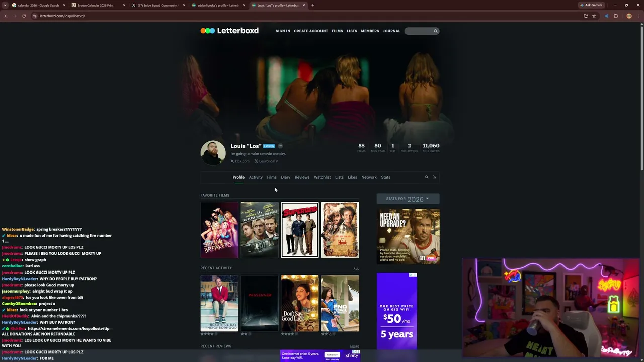The height and width of the screenshot is (362, 644).
Task: Open MEMBERS in the top navigation
Action: coord(370,31)
